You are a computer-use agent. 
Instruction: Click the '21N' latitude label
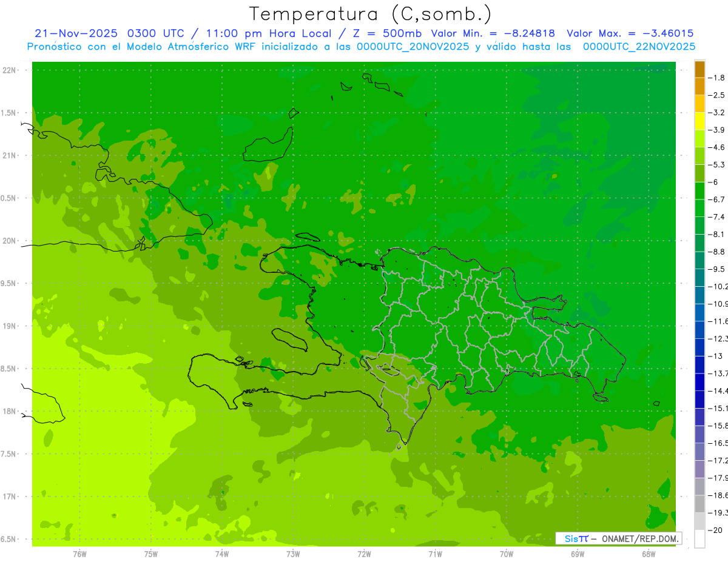(x=8, y=156)
